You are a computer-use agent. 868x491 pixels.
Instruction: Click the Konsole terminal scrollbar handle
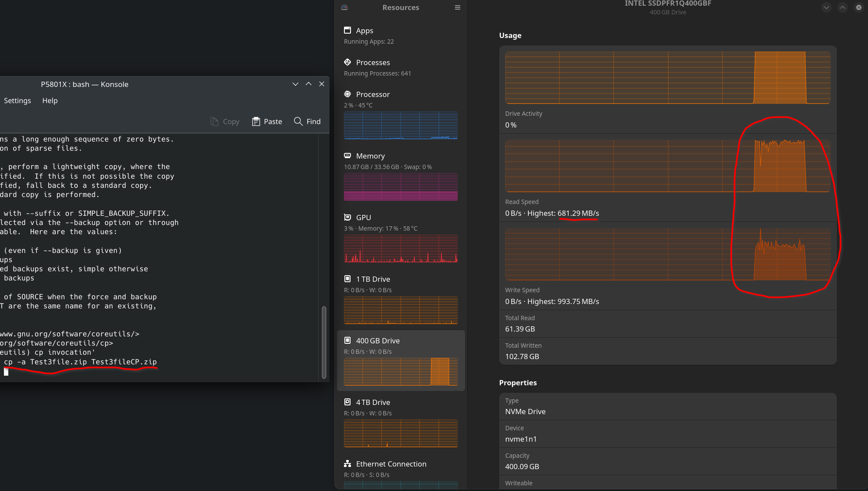point(324,342)
